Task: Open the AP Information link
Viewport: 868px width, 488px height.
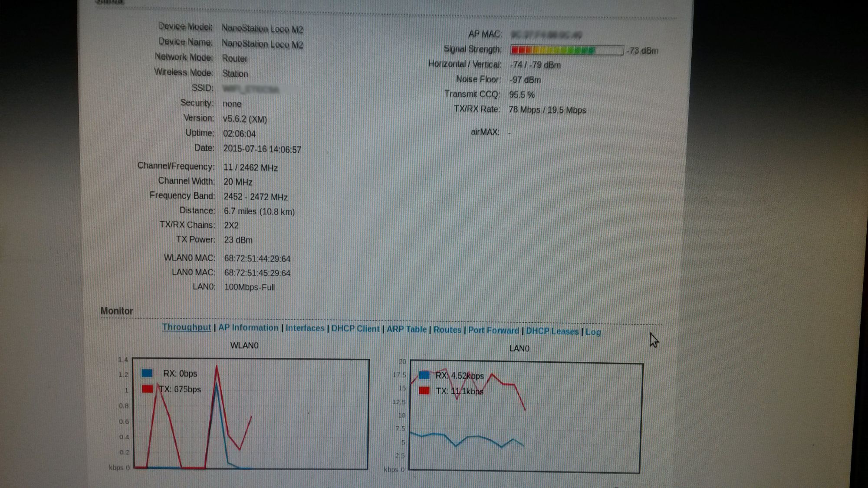Action: [x=248, y=328]
